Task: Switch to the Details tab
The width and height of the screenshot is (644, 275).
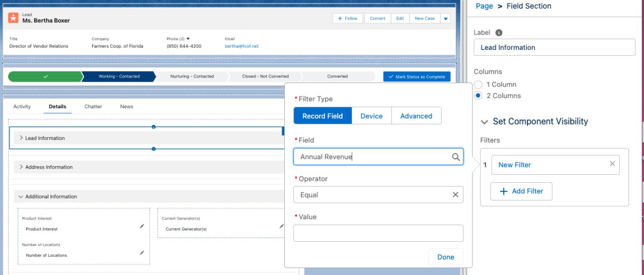Action: click(57, 107)
